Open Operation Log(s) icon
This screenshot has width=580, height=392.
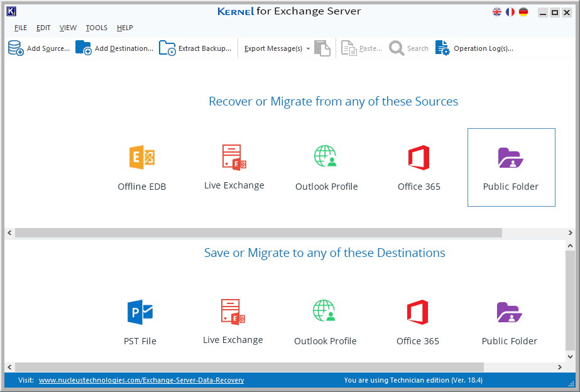point(442,48)
